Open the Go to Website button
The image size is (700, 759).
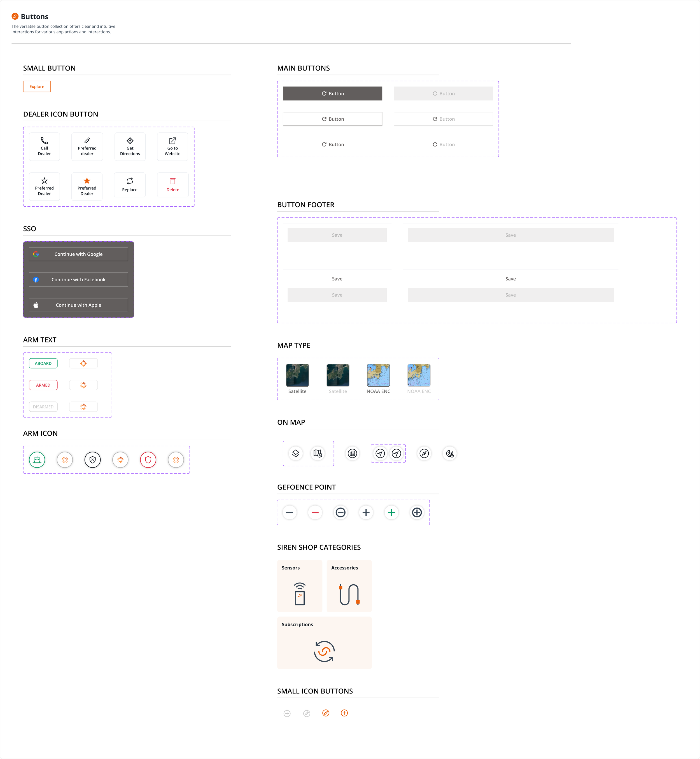pyautogui.click(x=172, y=147)
